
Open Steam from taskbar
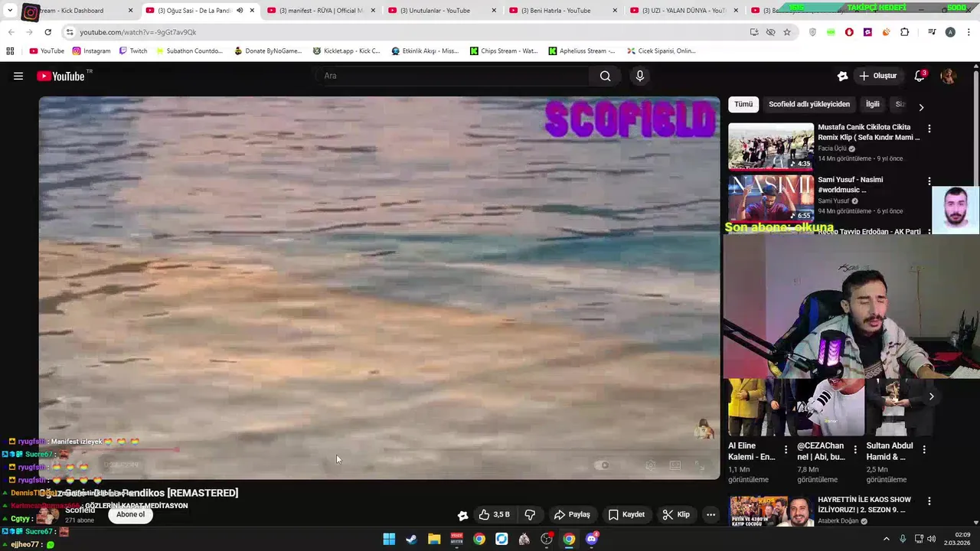pyautogui.click(x=411, y=539)
